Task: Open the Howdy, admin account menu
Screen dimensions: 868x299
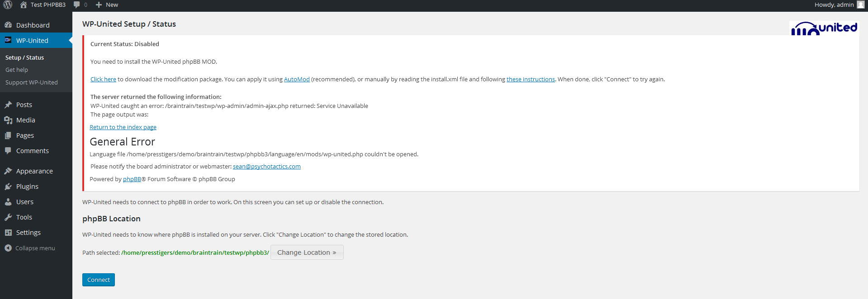Action: [834, 5]
